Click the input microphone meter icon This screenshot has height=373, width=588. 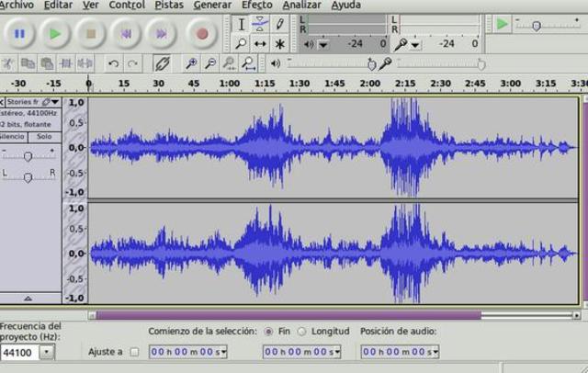coord(401,45)
